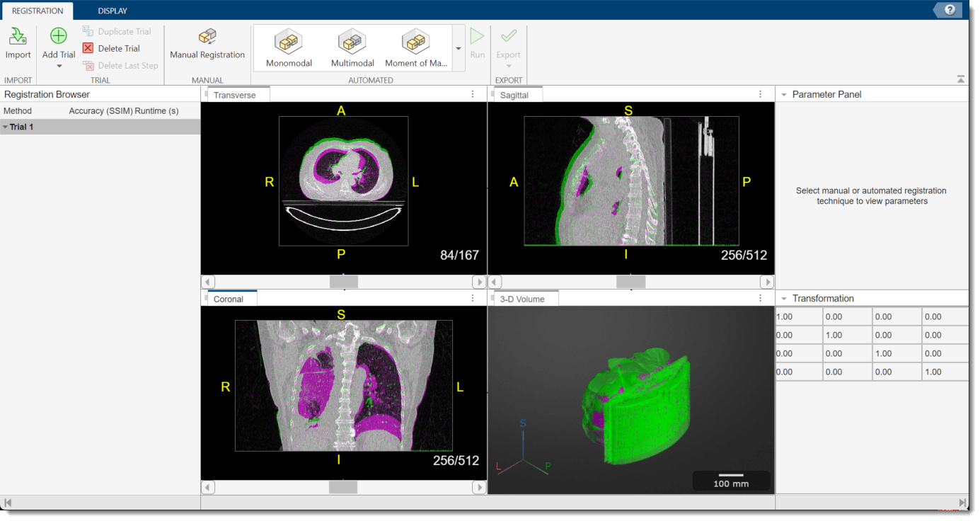Screen dimensions: 980x521
Task: Step the Coronal slice scrollbar left
Action: (209, 487)
